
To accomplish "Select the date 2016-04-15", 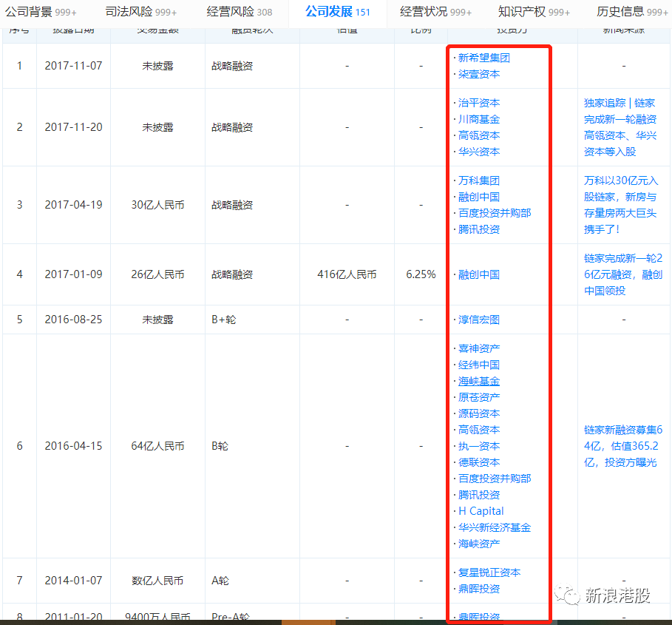I will coord(73,446).
